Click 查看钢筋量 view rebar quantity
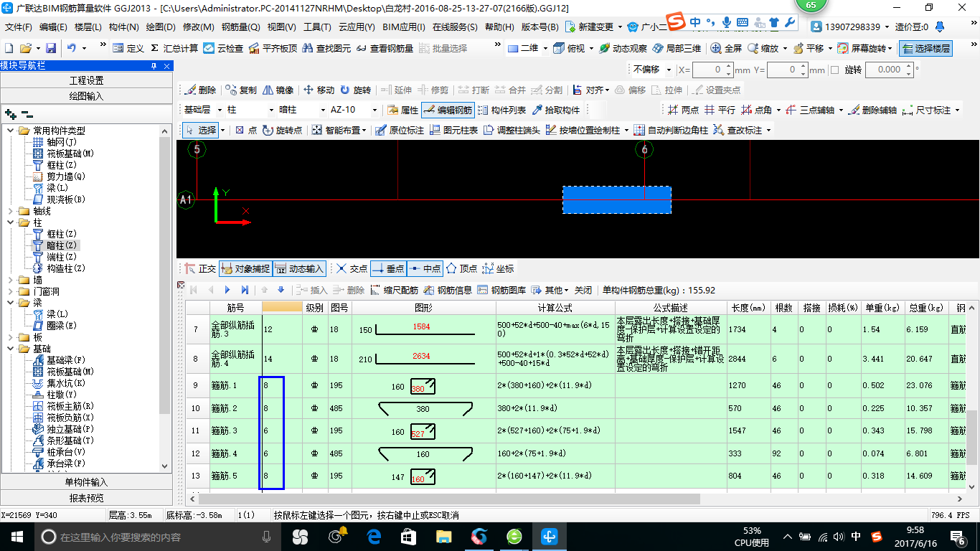Viewport: 980px width, 551px height. click(385, 48)
